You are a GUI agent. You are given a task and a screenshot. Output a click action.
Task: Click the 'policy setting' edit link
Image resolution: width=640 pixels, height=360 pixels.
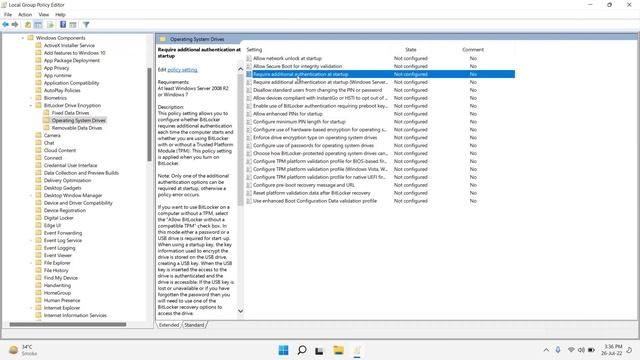182,70
